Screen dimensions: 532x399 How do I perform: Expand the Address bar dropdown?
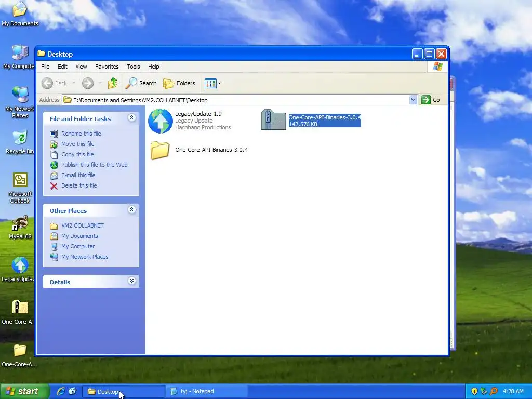413,100
